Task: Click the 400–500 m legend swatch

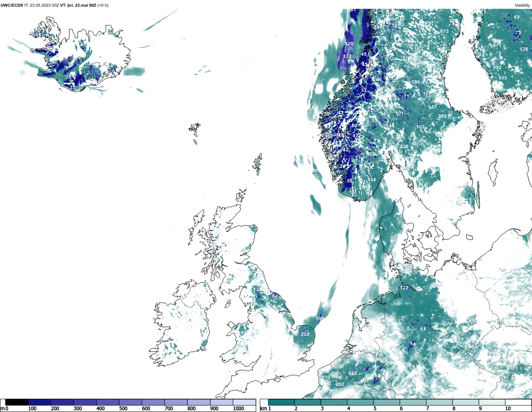Action: (x=108, y=402)
